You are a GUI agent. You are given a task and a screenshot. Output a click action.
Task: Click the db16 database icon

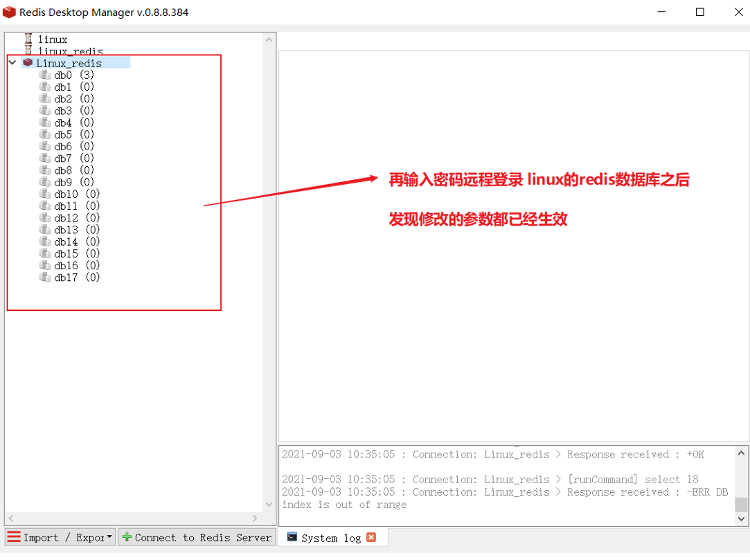point(45,266)
